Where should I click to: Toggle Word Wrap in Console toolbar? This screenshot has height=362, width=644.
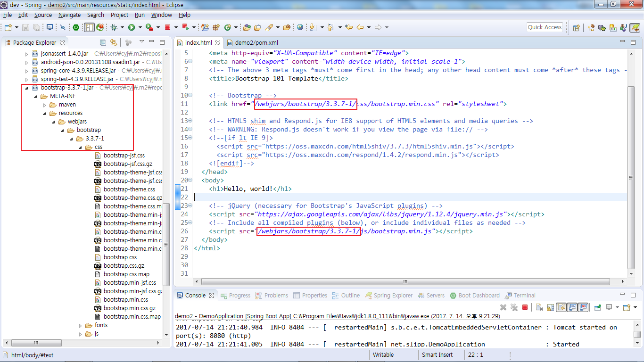(561, 307)
